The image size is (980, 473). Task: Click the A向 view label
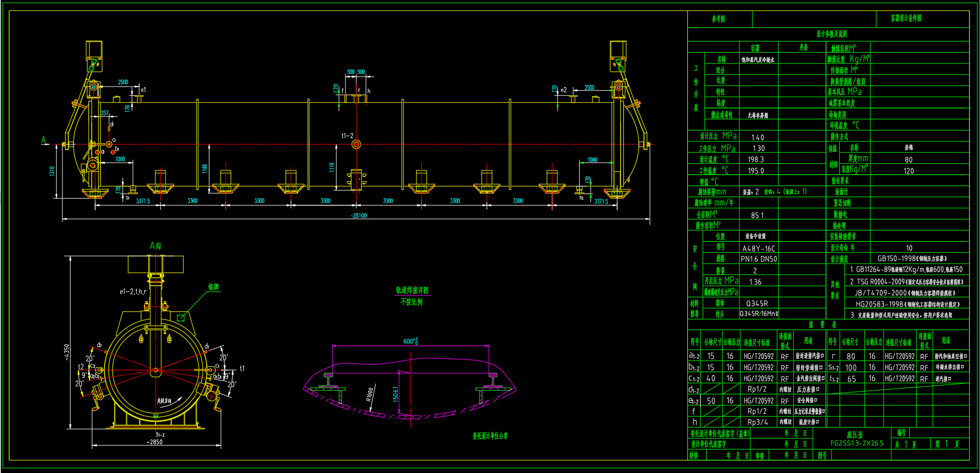coord(155,246)
